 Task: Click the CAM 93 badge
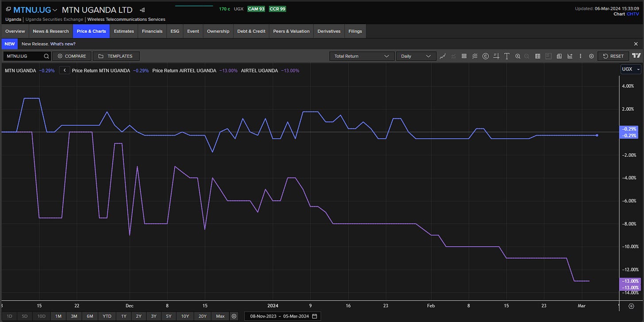coord(256,9)
